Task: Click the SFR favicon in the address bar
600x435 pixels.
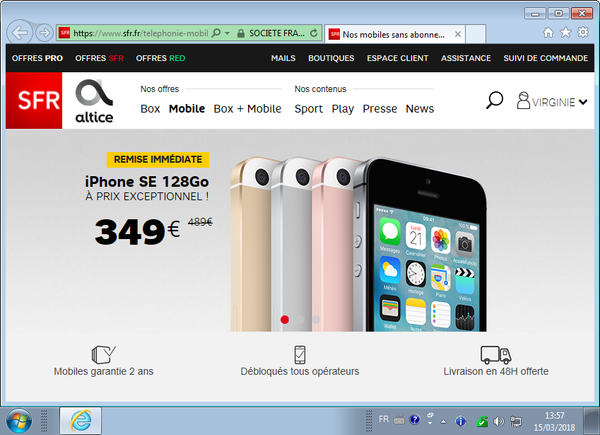Action: click(x=65, y=33)
